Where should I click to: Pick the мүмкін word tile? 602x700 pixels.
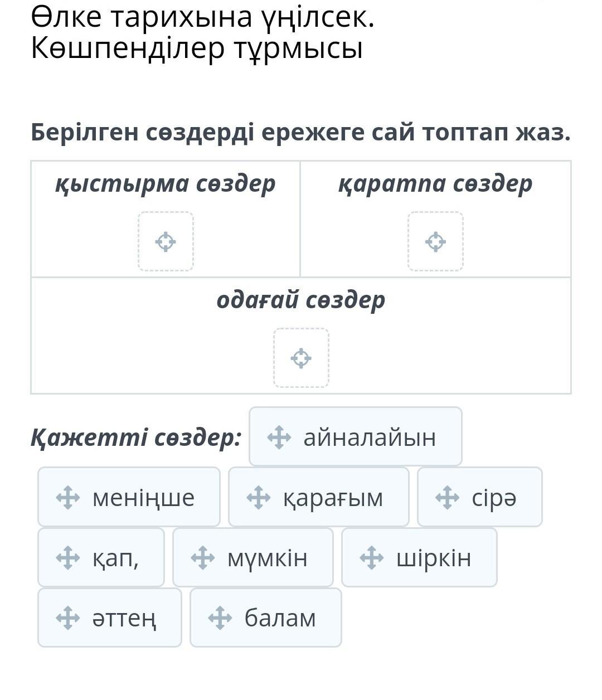pyautogui.click(x=253, y=557)
